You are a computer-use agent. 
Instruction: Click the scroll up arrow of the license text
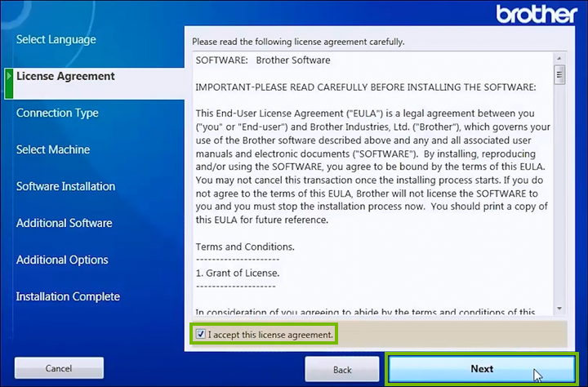point(559,58)
